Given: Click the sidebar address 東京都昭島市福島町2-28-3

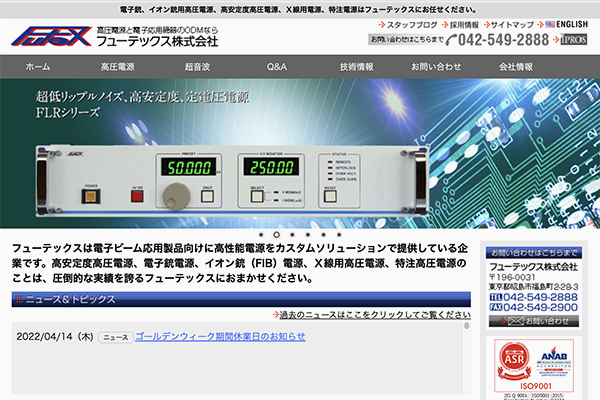Looking at the screenshot, I should tap(533, 287).
